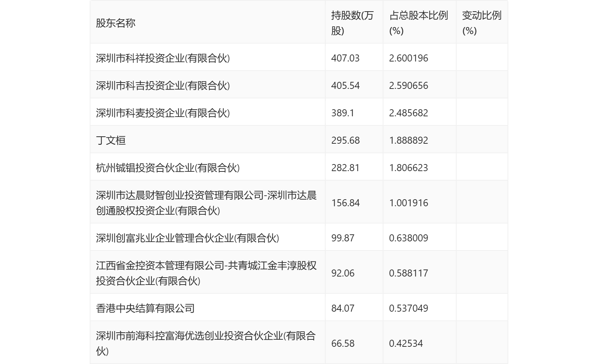
Task: Select shareholder 深圳市科麦投资企业(有限合伙)
Action: (163, 113)
